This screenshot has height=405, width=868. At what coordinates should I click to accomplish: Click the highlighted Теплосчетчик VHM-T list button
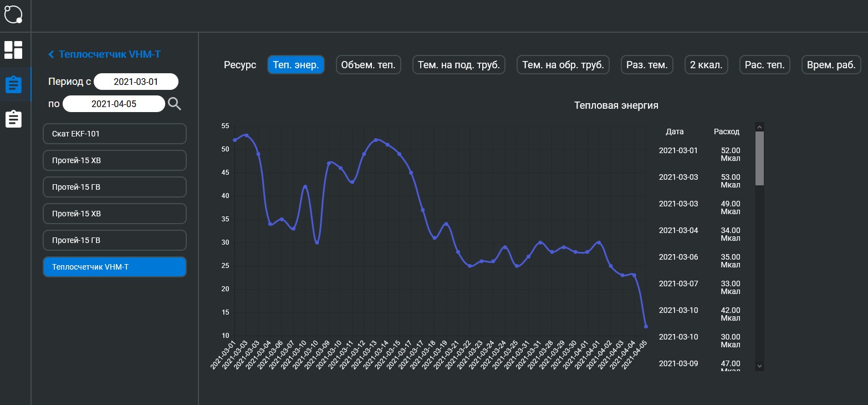(115, 267)
